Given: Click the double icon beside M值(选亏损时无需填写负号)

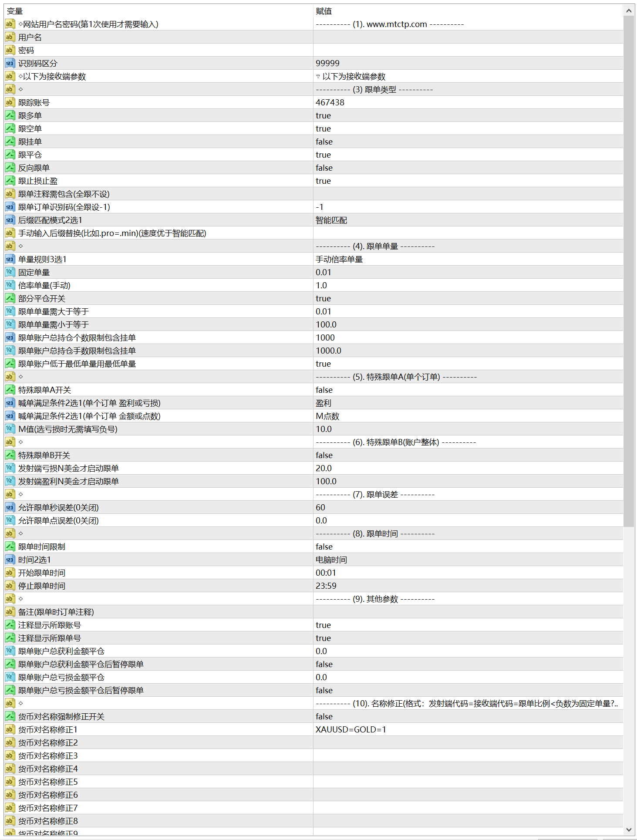Looking at the screenshot, I should pyautogui.click(x=10, y=429).
